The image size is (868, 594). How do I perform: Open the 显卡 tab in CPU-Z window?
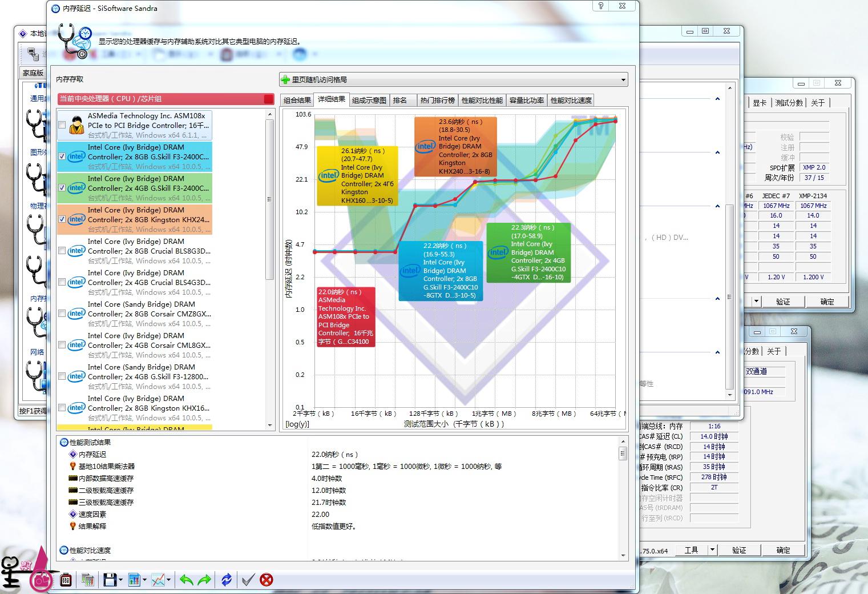pyautogui.click(x=760, y=103)
